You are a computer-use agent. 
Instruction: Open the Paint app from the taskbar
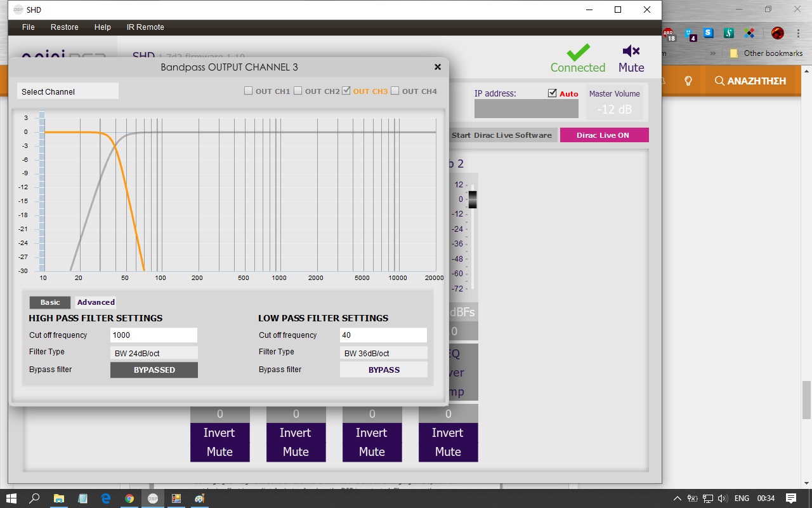[200, 498]
